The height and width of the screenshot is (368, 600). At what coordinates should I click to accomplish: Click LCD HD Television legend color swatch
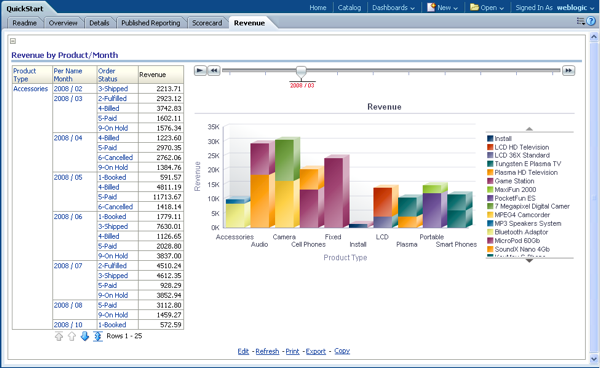(490, 147)
